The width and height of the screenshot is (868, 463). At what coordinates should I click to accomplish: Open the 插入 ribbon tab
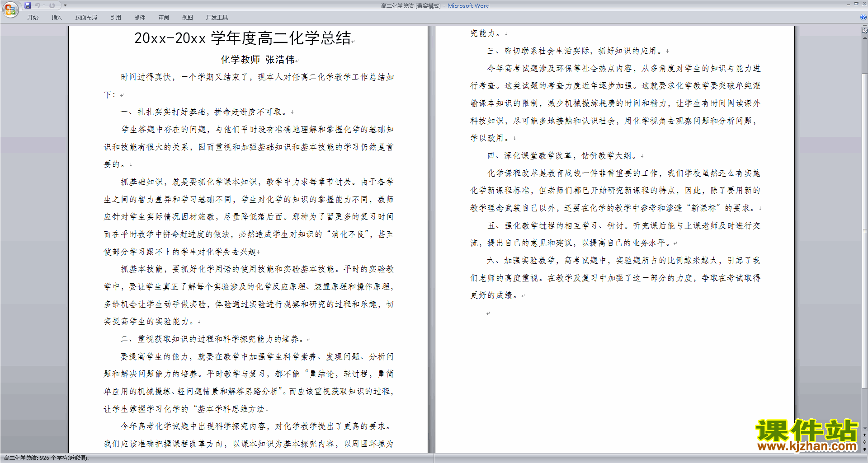pos(57,17)
